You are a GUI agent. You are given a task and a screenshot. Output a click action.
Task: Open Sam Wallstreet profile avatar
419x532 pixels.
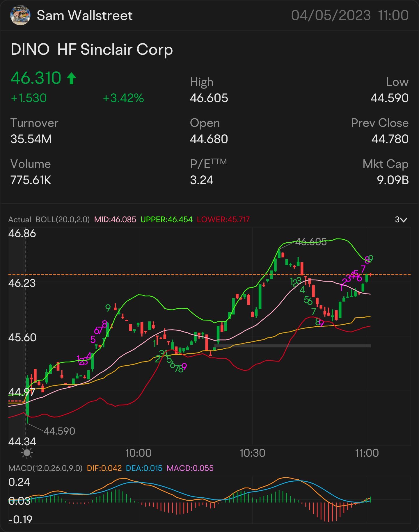click(x=20, y=15)
